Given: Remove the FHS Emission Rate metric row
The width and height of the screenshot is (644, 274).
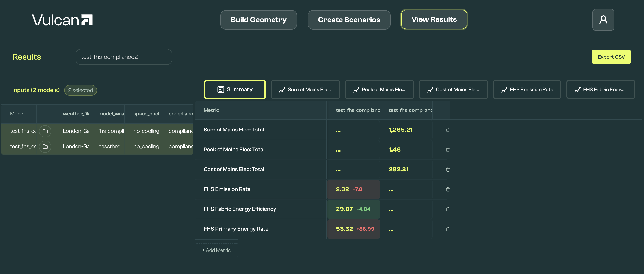Looking at the screenshot, I should (447, 189).
